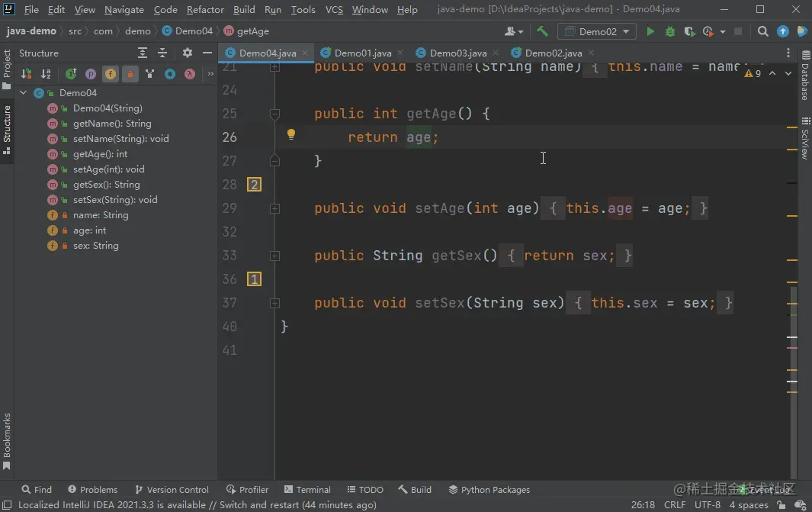Viewport: 812px width, 512px height.
Task: Toggle show lambdas filter in Structure
Action: [190, 74]
